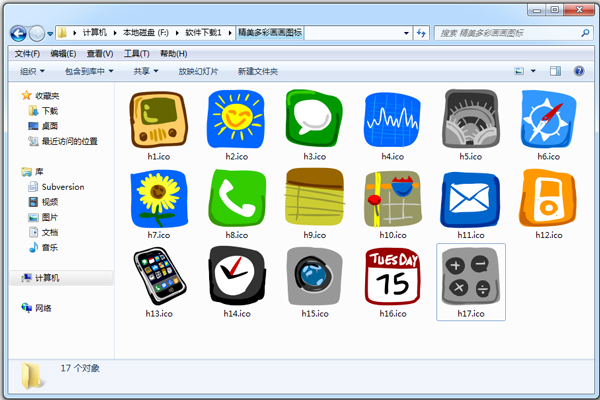The width and height of the screenshot is (600, 400).
Task: Select 计算机 in the navigation pane
Action: pos(48,278)
